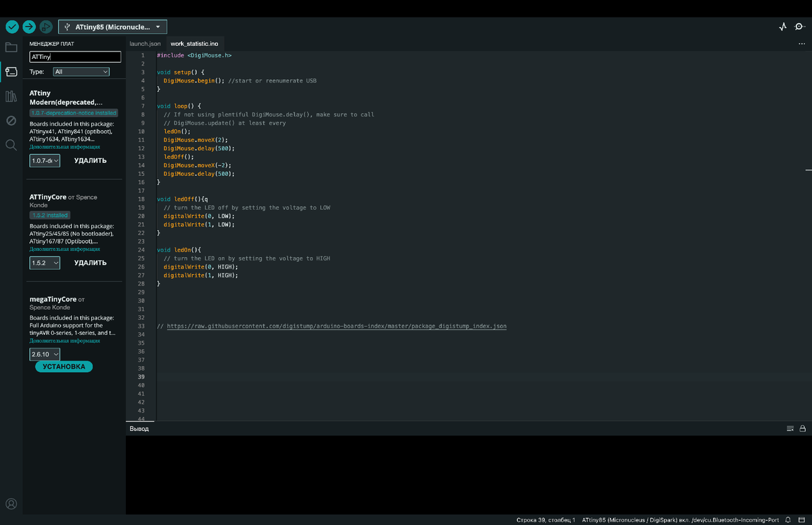The height and width of the screenshot is (525, 812).
Task: Click the #include <DigiMouse.h> code line
Action: tap(194, 55)
